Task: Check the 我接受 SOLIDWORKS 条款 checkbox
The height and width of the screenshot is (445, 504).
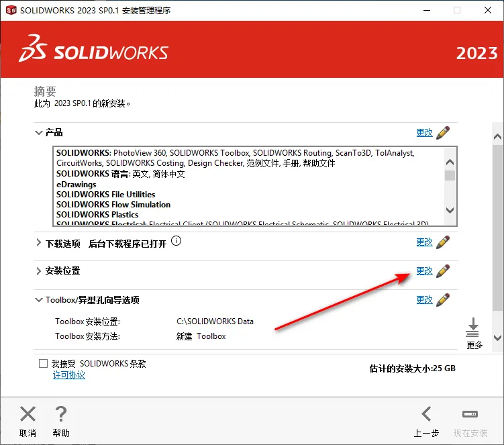Action: click(x=43, y=363)
